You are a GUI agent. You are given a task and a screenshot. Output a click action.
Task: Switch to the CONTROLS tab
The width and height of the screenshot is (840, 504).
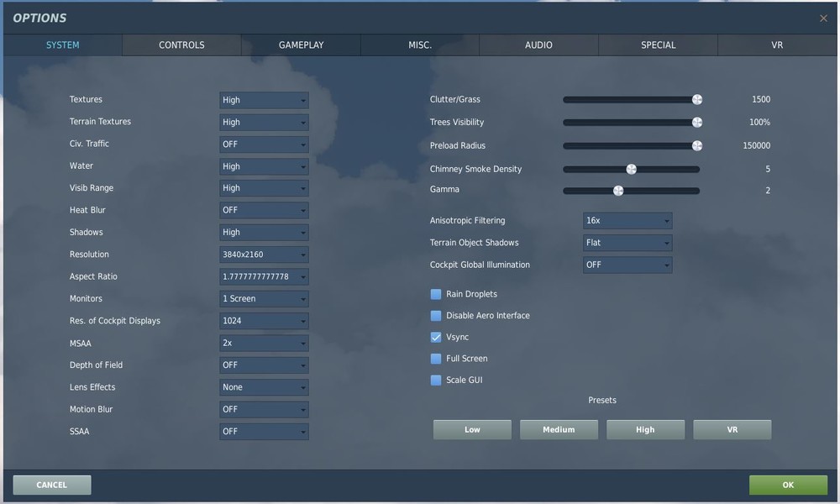click(x=181, y=45)
